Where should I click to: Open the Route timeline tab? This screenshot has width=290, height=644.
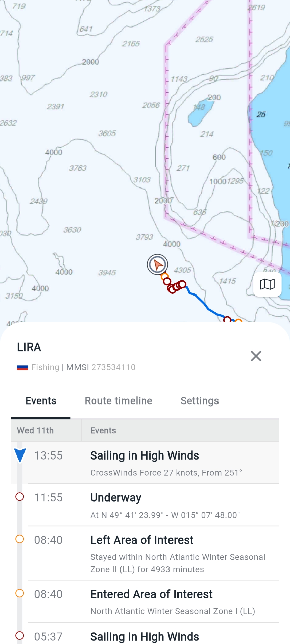click(118, 401)
